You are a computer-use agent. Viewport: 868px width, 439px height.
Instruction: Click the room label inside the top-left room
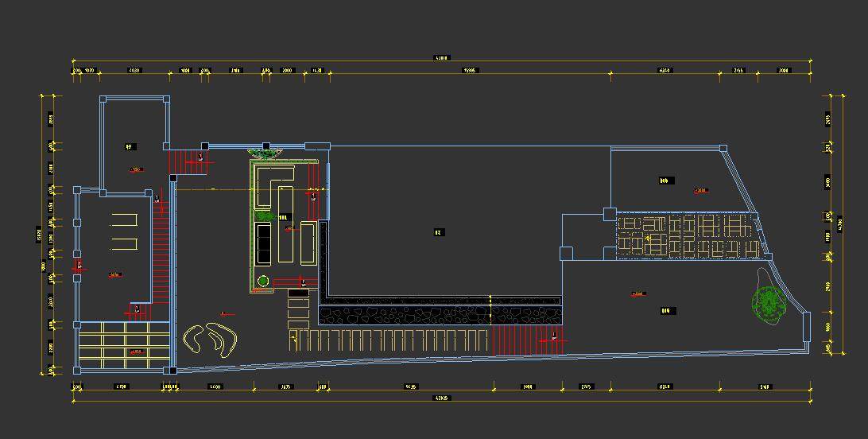tap(130, 146)
